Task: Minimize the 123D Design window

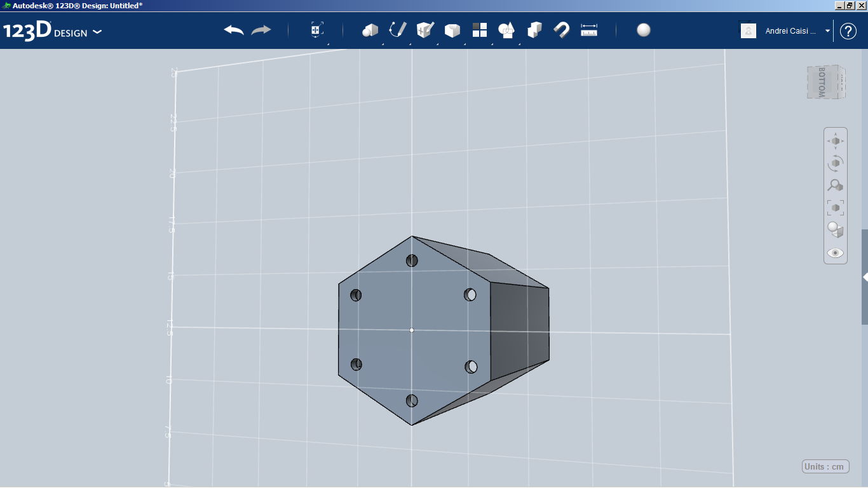Action: click(x=840, y=5)
